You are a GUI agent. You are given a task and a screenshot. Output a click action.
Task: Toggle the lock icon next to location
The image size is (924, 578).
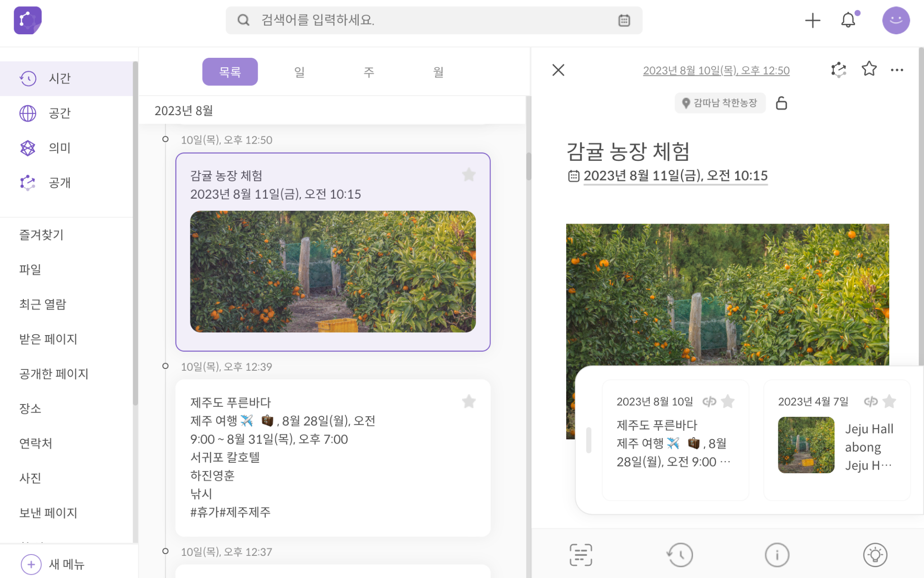[781, 103]
